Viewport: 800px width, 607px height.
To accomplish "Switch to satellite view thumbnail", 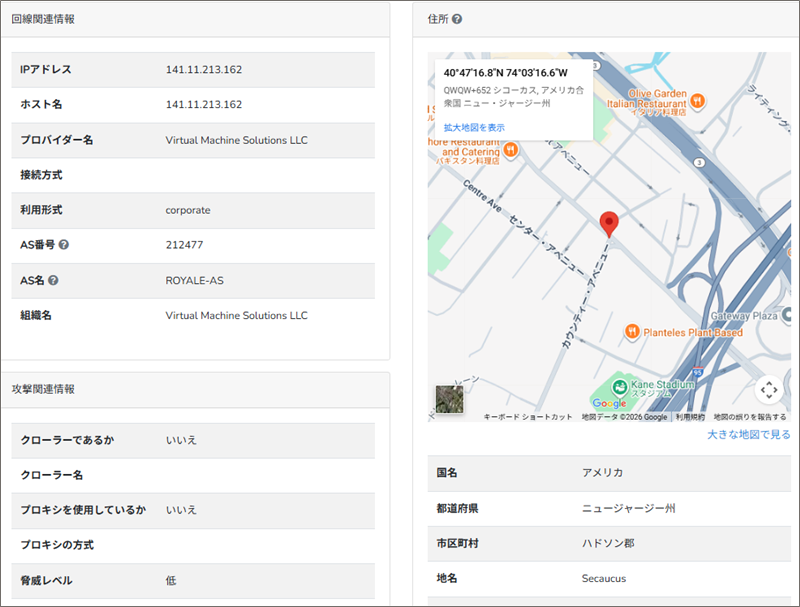I will tap(450, 399).
